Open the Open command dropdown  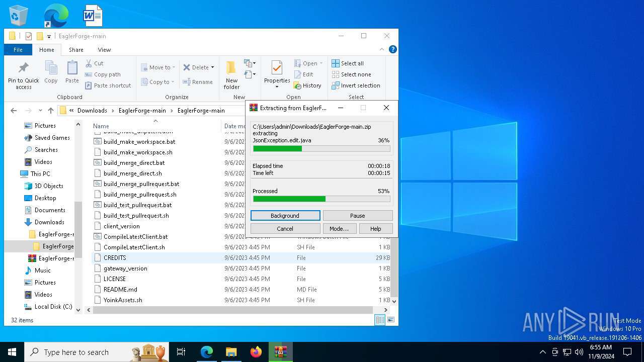tap(321, 63)
